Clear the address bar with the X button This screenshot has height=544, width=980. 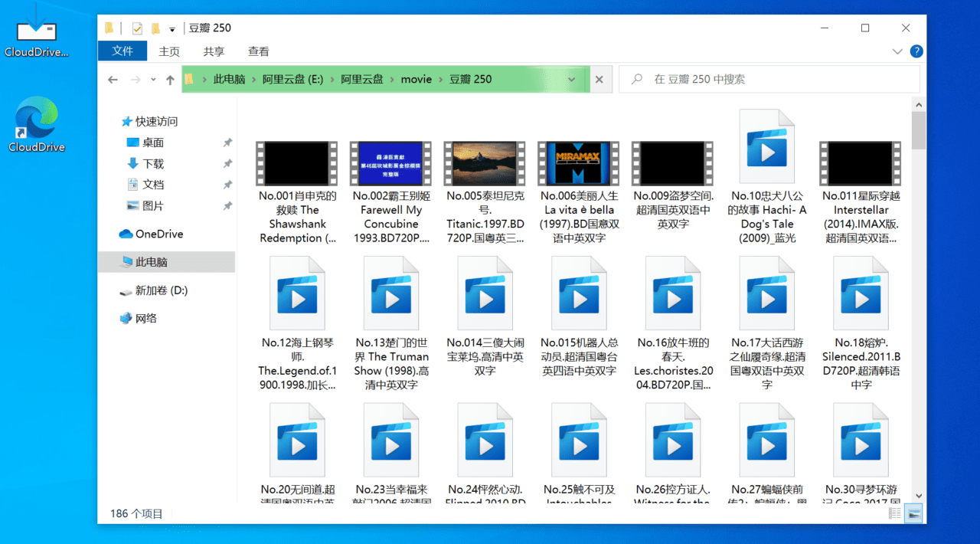[x=599, y=79]
